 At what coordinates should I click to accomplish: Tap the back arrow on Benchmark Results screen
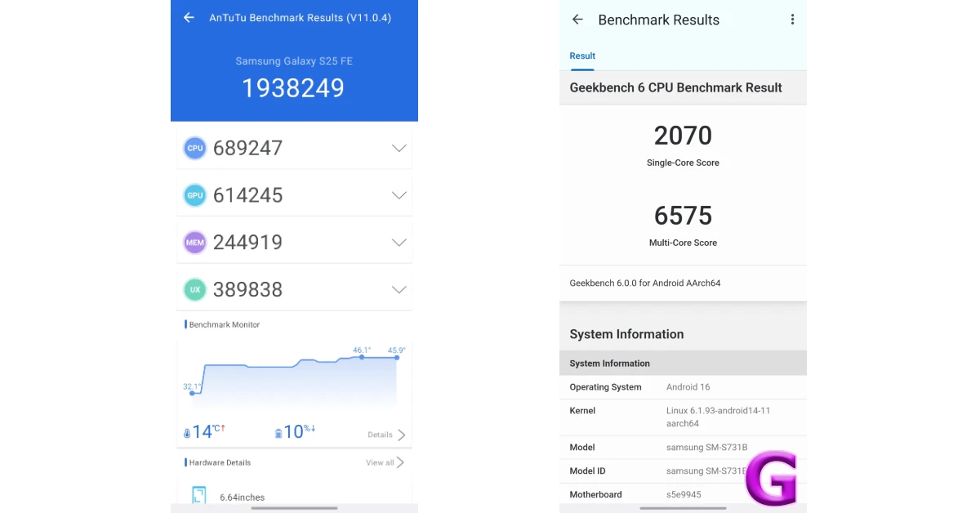pyautogui.click(x=577, y=19)
